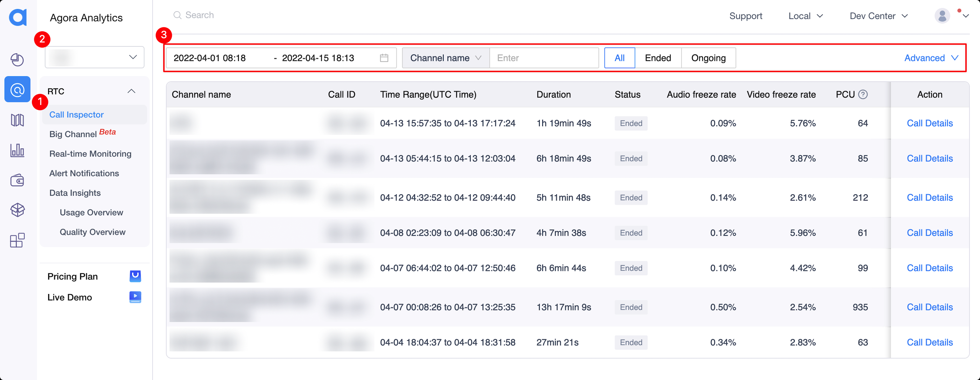980x380 pixels.
Task: Open the project selector dropdown
Action: tap(94, 57)
